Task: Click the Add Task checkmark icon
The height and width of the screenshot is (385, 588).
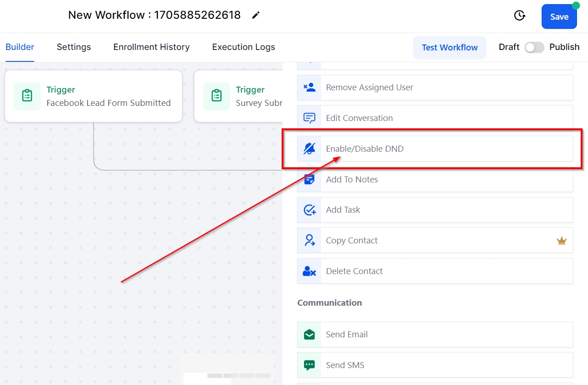Action: 310,210
